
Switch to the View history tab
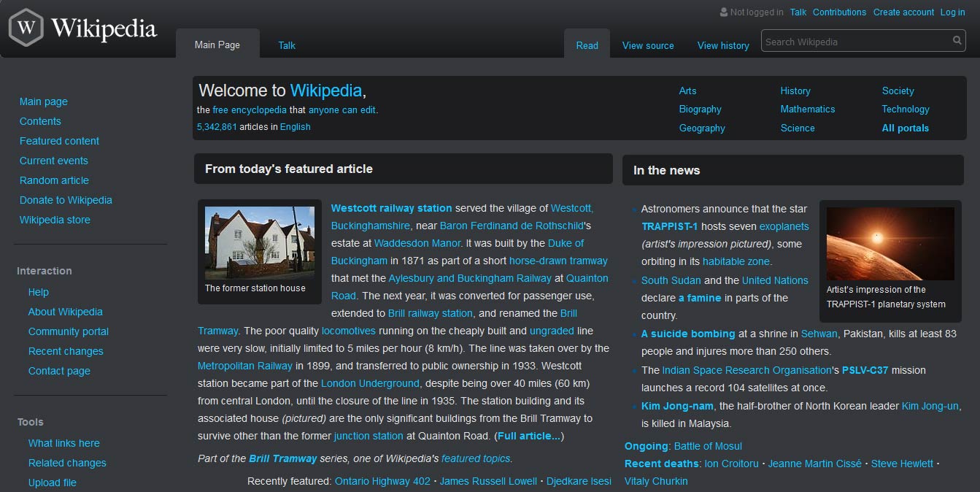point(722,45)
